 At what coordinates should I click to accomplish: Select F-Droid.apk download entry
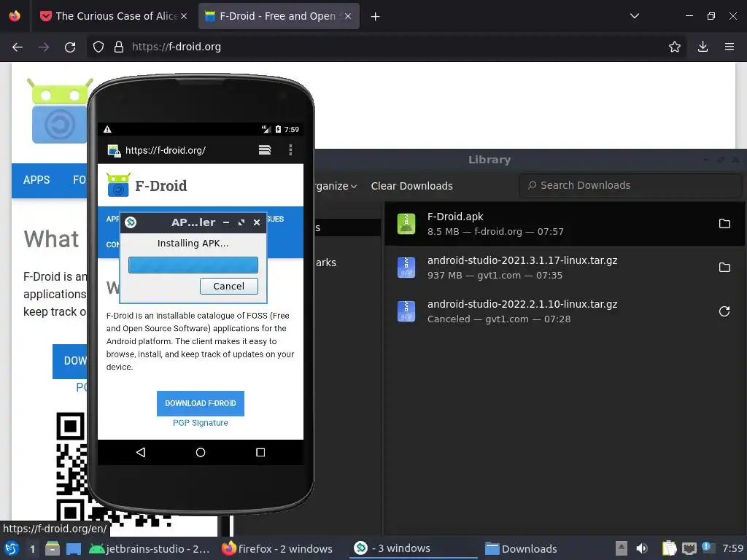coord(565,224)
